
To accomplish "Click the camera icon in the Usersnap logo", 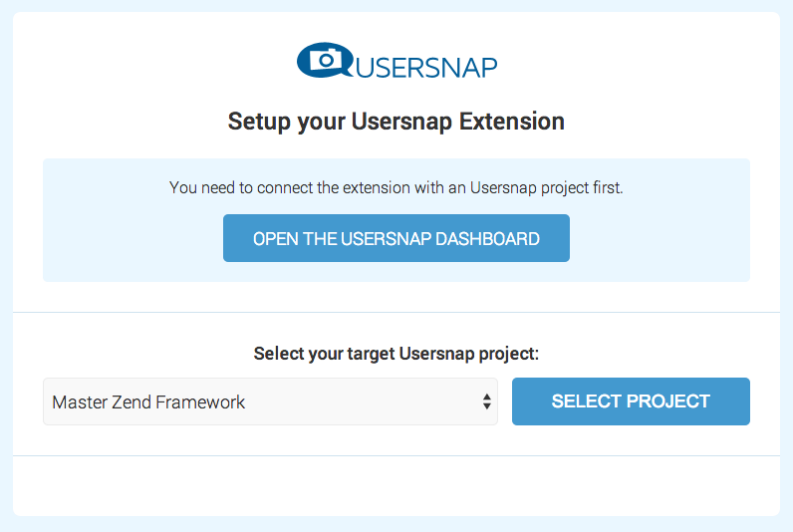I will tap(324, 61).
